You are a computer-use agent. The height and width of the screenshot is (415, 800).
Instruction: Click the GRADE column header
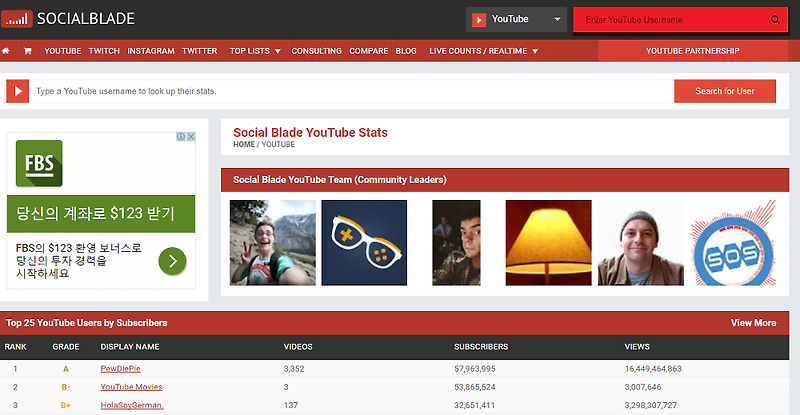(66, 347)
